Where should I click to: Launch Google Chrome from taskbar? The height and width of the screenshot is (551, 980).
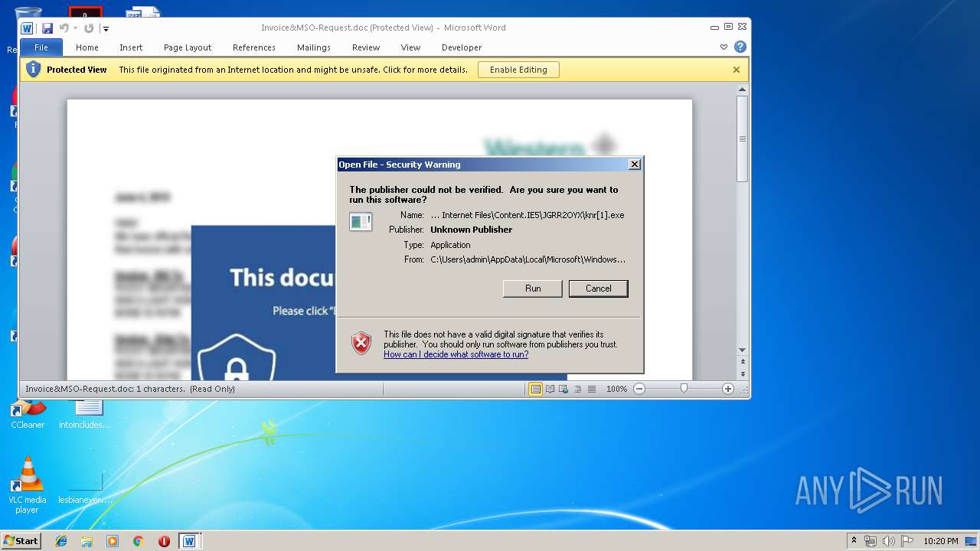coord(139,541)
